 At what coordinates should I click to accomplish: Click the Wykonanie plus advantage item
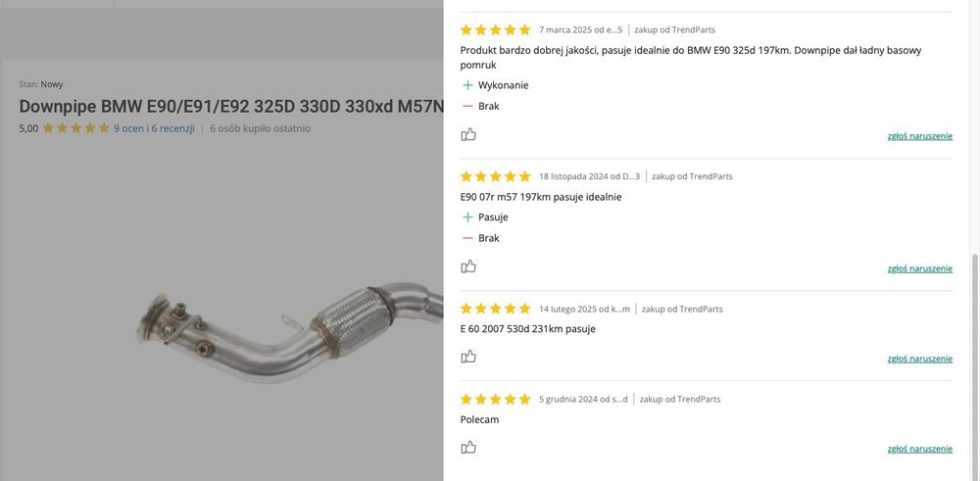496,85
